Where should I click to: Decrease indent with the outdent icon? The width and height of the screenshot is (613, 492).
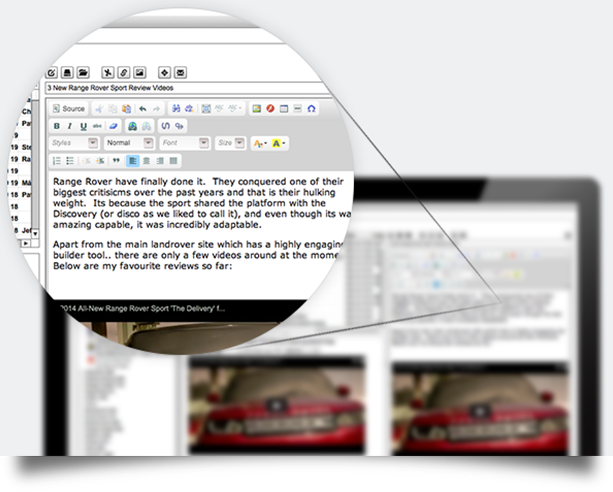86,161
